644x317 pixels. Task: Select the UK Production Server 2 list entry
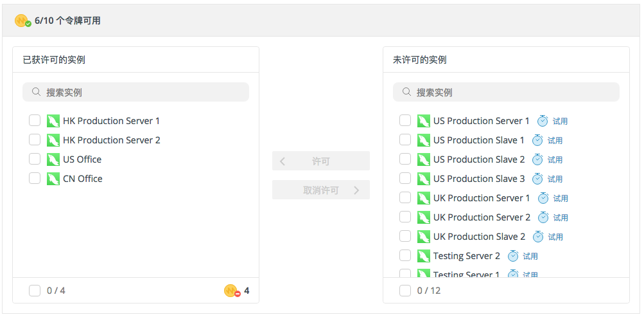click(482, 217)
